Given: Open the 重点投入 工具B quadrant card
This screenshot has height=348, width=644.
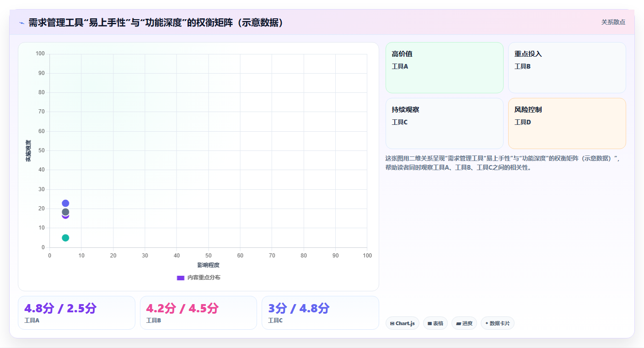Looking at the screenshot, I should [x=567, y=68].
